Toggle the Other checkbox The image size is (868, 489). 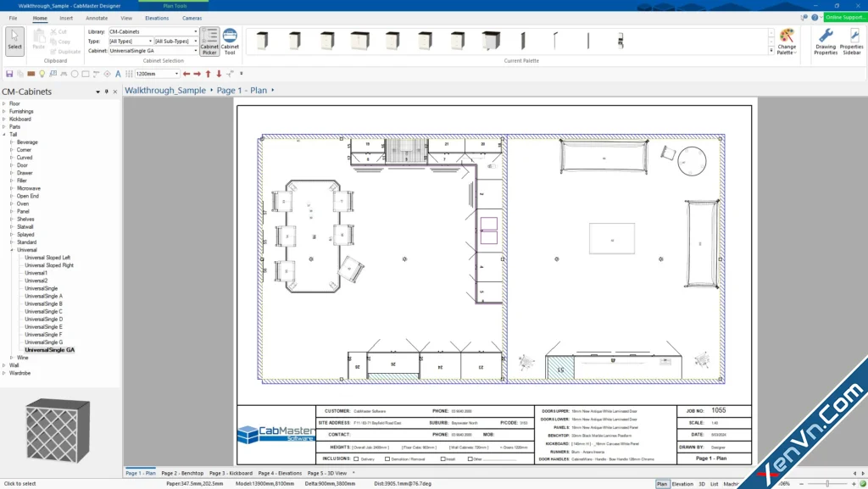470,458
